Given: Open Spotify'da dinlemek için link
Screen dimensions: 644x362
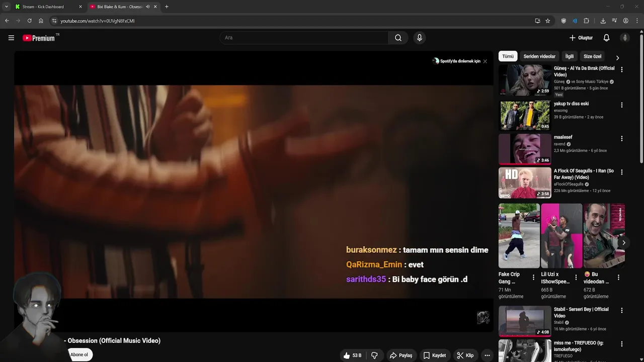Looking at the screenshot, I should click(x=456, y=61).
